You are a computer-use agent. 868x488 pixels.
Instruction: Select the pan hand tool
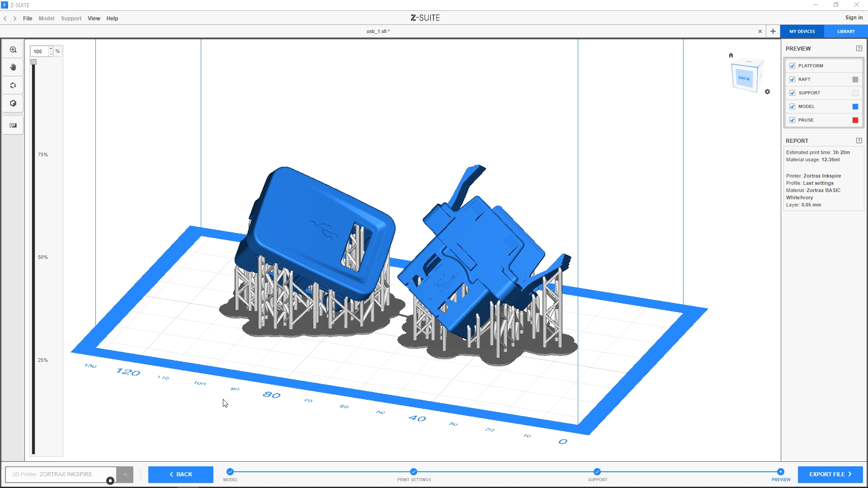tap(13, 67)
